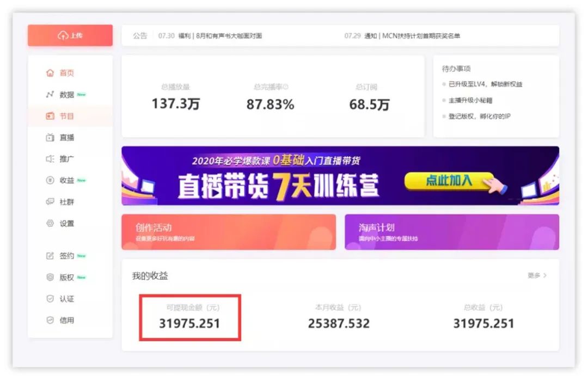
Task: Open the 设置 settings gear icon
Action: (50, 224)
